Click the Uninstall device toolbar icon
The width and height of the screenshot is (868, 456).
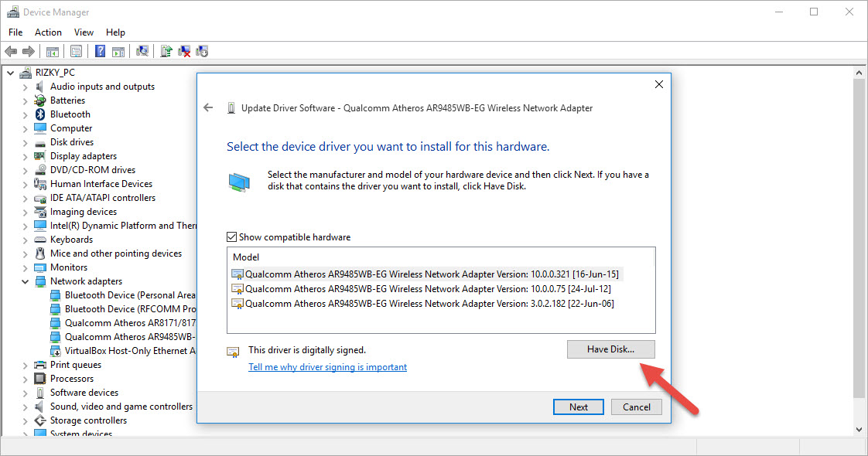(184, 52)
